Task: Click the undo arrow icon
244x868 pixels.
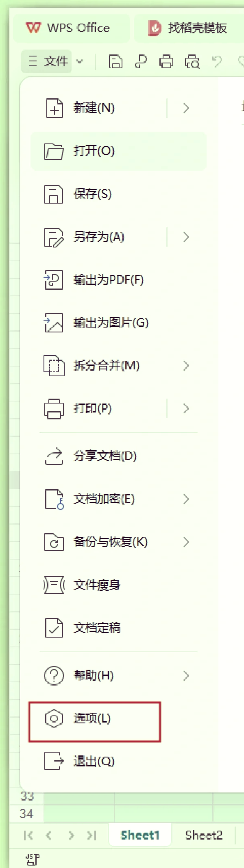Action: pyautogui.click(x=217, y=62)
